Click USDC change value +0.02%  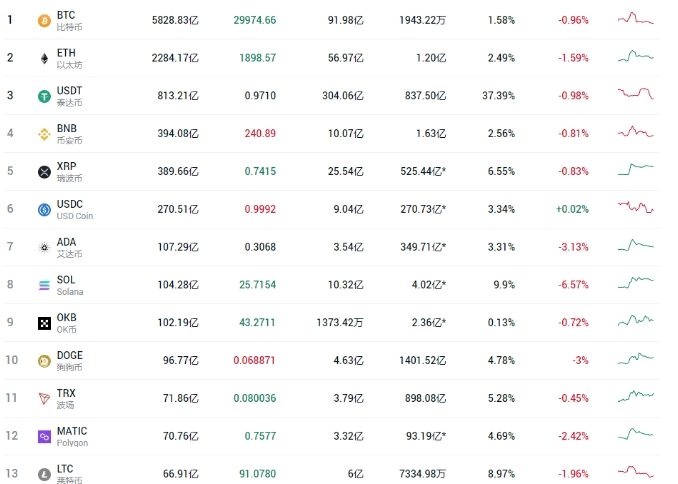tap(572, 209)
